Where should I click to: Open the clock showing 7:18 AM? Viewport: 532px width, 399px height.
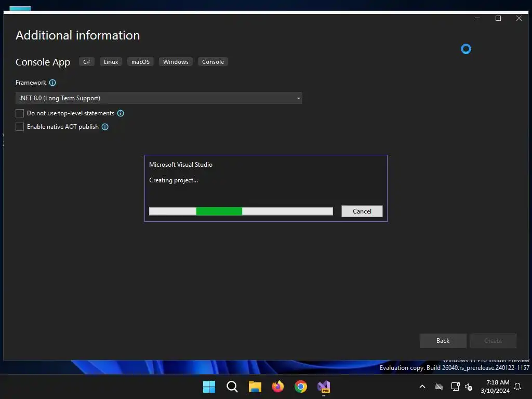pyautogui.click(x=495, y=387)
